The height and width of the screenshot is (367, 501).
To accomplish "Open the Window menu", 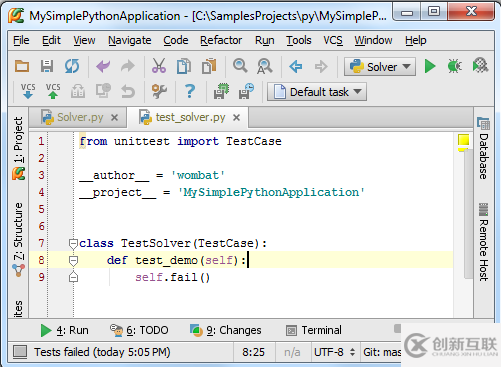I will point(373,40).
